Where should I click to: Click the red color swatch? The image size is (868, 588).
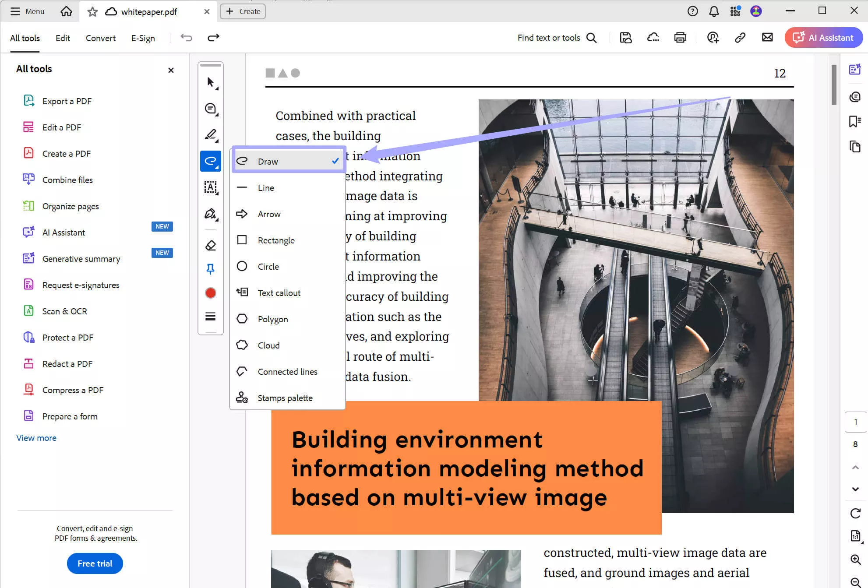(211, 293)
